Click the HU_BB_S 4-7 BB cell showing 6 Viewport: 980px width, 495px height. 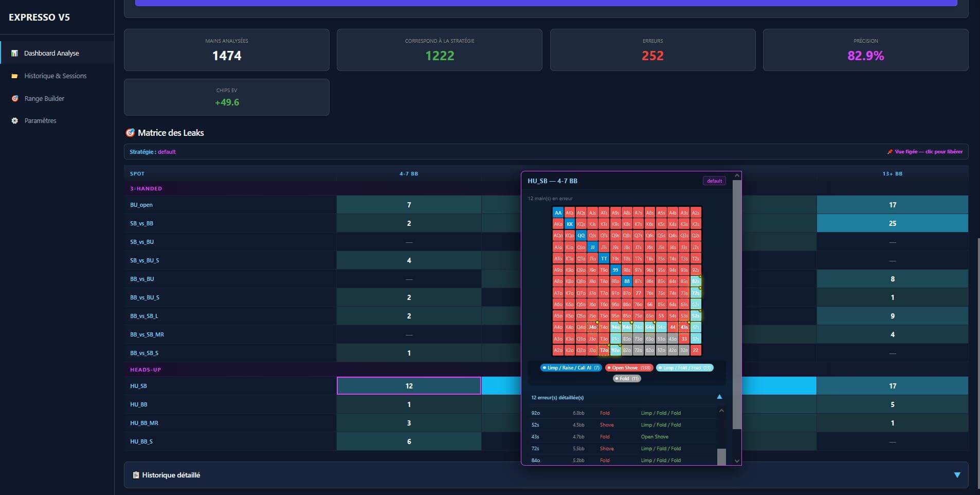409,441
